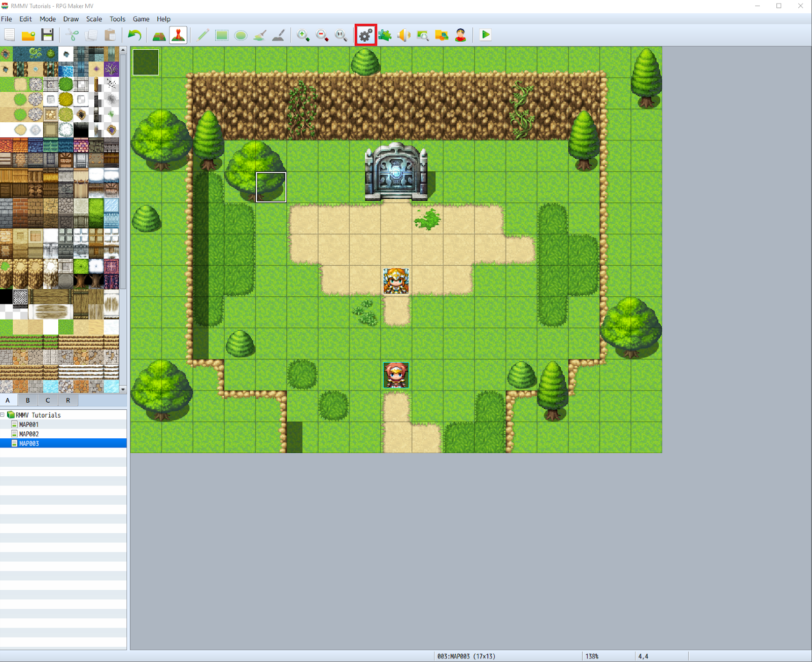This screenshot has width=812, height=662.
Task: Select MAP002 in the map list
Action: pos(29,434)
